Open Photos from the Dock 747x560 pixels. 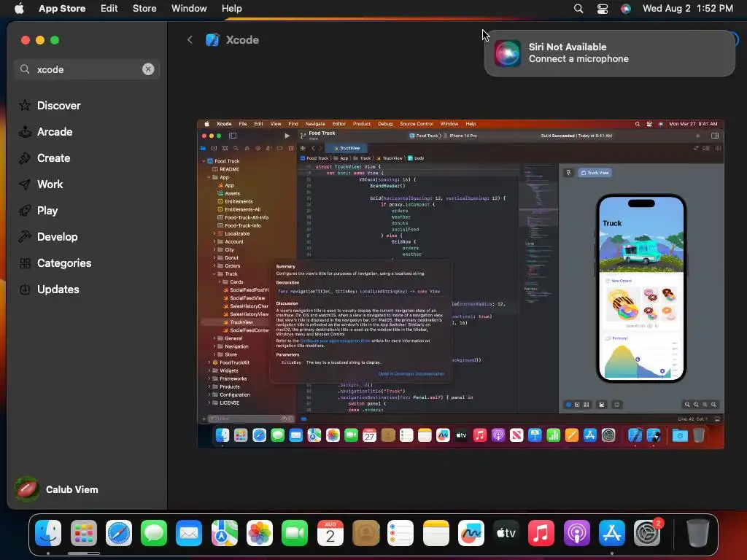[260, 533]
